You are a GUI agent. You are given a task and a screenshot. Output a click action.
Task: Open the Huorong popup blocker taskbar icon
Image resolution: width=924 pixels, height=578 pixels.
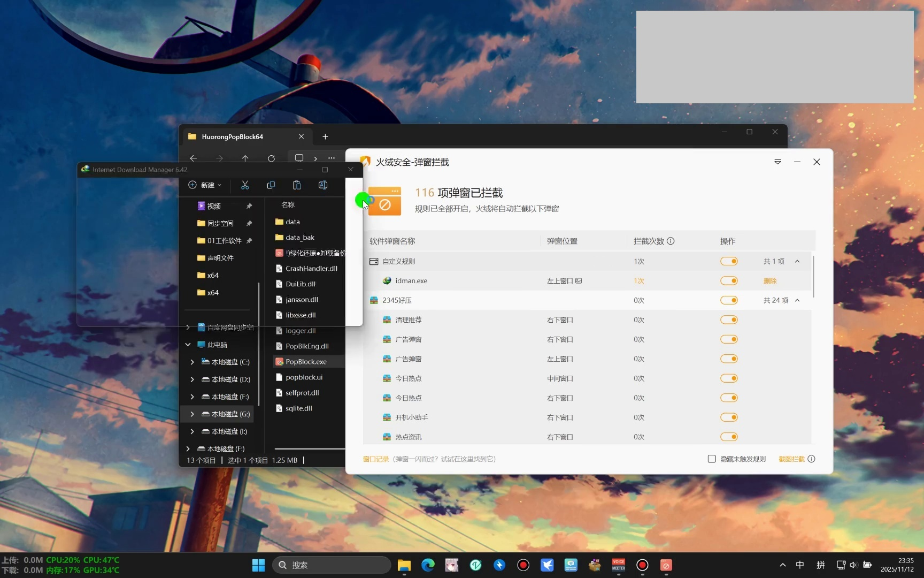pyautogui.click(x=666, y=565)
